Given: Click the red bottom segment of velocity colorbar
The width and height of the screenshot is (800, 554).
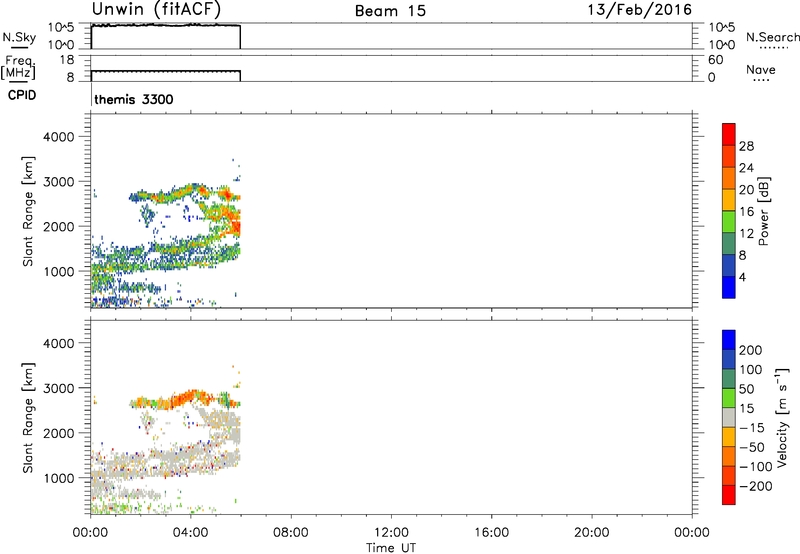Looking at the screenshot, I should pyautogui.click(x=729, y=495).
